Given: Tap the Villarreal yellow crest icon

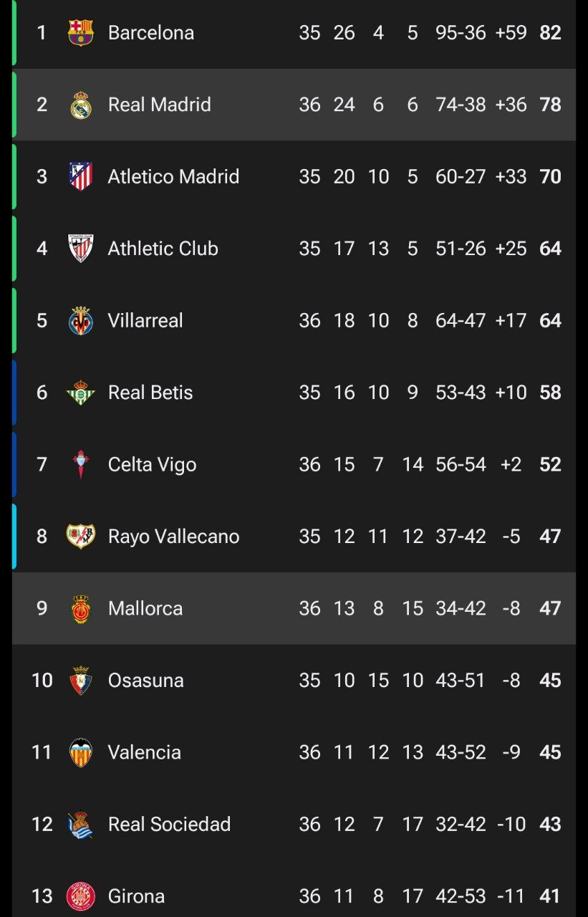Looking at the screenshot, I should pos(80,321).
